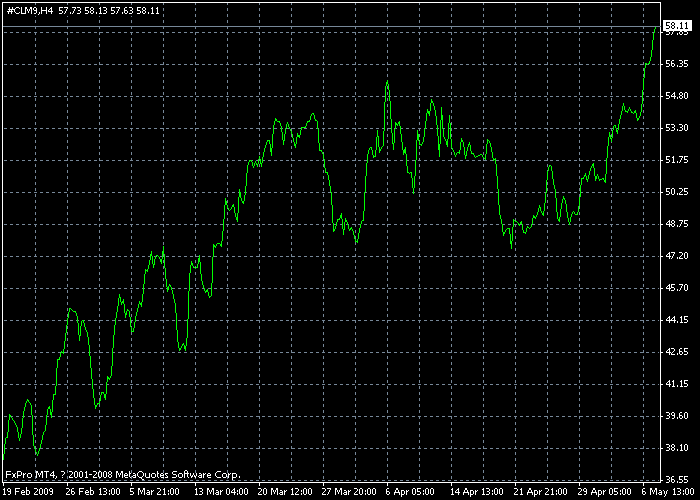The width and height of the screenshot is (700, 500).
Task: Select the 26 Feb 13:00 time marker
Action: tap(92, 493)
